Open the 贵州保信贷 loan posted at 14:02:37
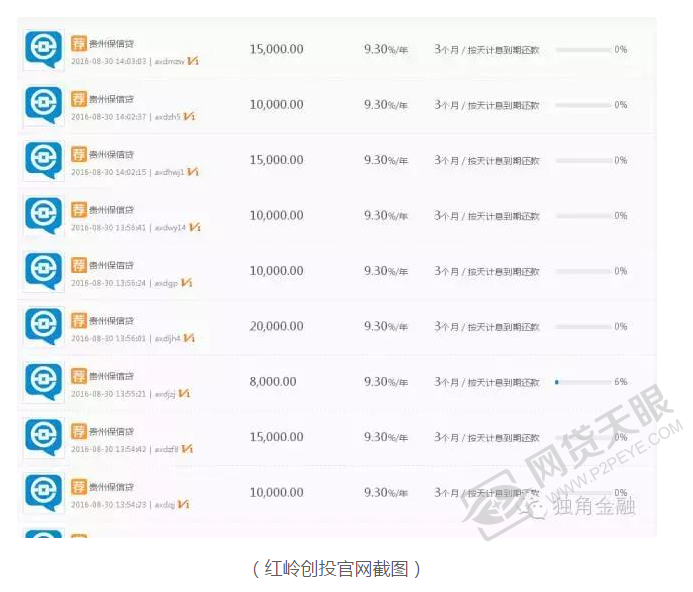This screenshot has width=693, height=592. coord(111,99)
